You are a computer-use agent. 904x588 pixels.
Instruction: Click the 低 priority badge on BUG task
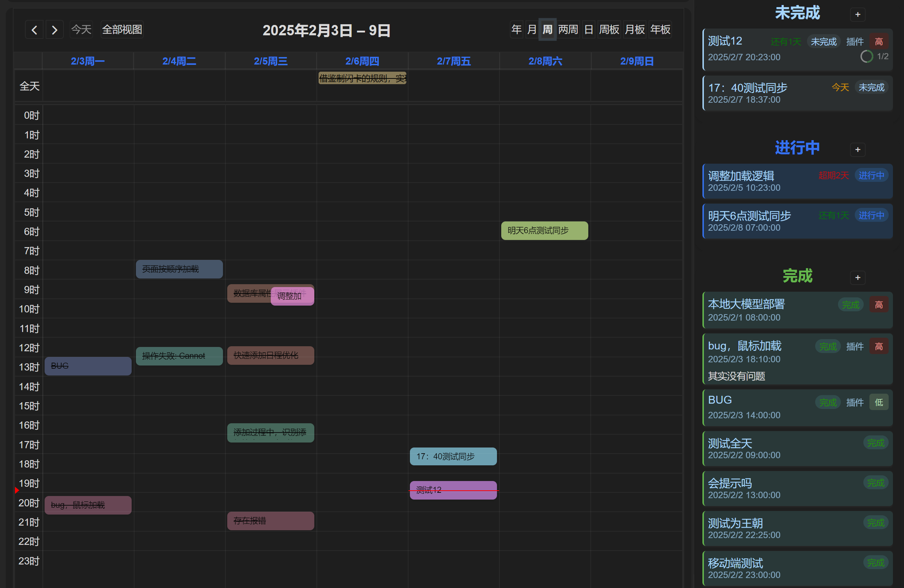coord(879,402)
